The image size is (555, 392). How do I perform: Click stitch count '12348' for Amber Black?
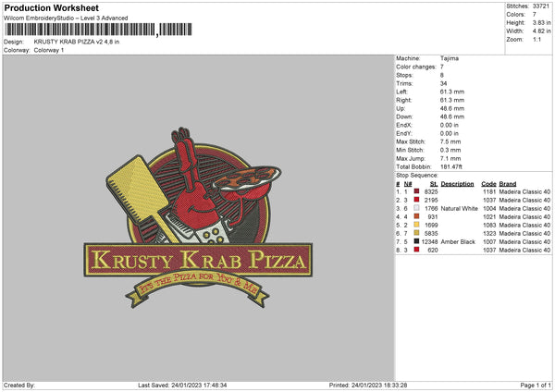click(429, 241)
